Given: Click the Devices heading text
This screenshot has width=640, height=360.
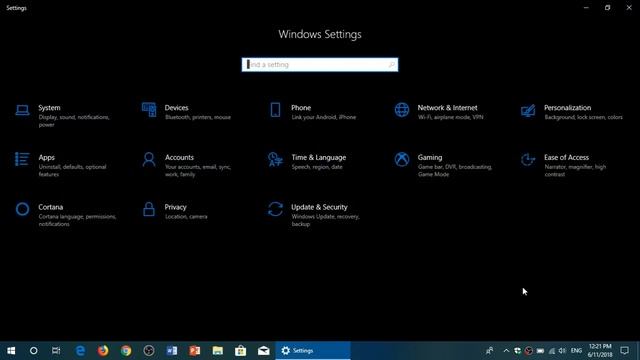Looking at the screenshot, I should (x=176, y=108).
